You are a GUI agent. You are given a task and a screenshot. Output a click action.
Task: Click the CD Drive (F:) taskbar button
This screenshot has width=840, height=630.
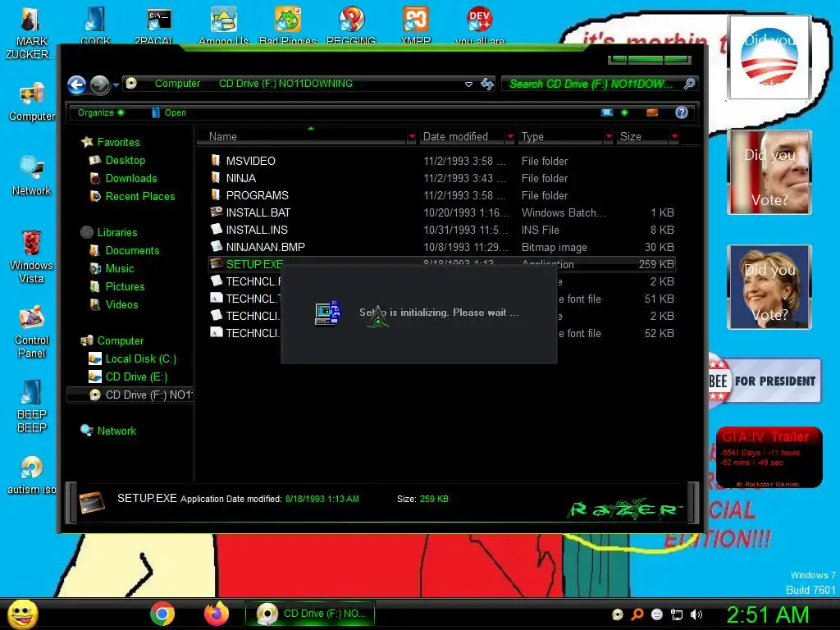point(309,614)
